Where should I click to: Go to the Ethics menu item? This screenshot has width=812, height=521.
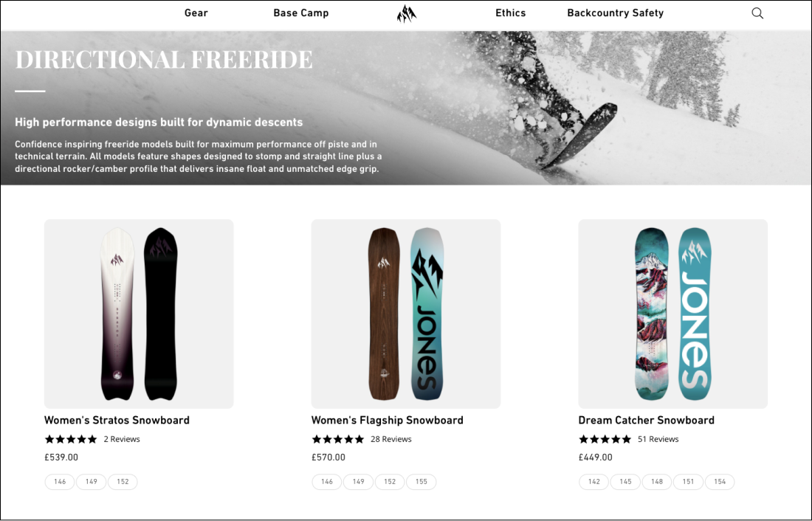tap(511, 13)
